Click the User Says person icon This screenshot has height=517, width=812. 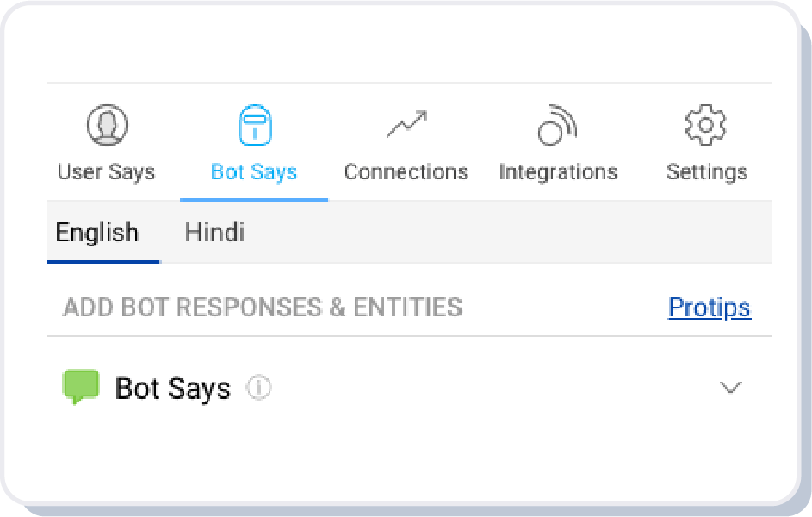[108, 126]
